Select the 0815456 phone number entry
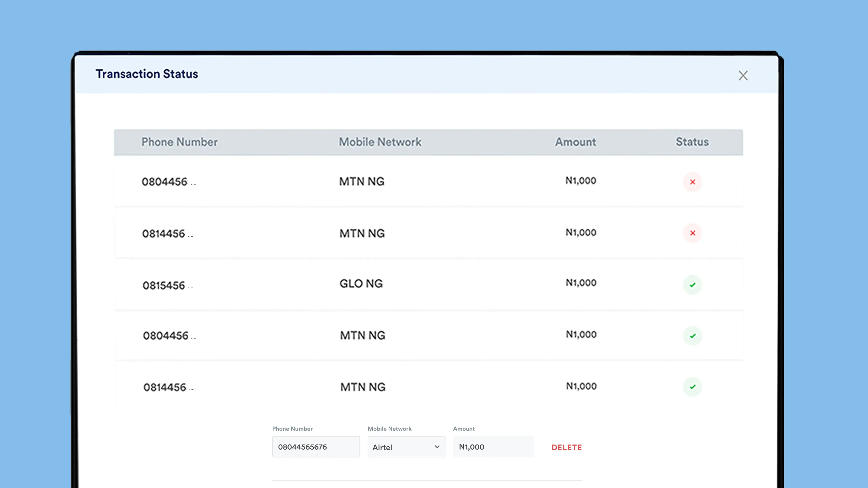 (x=168, y=285)
